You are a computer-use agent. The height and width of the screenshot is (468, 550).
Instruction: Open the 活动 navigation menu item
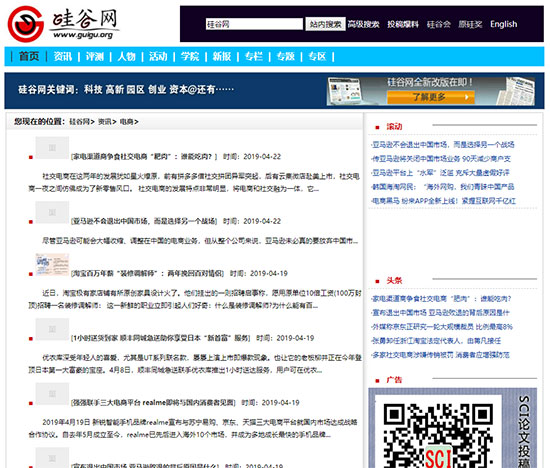tap(158, 56)
